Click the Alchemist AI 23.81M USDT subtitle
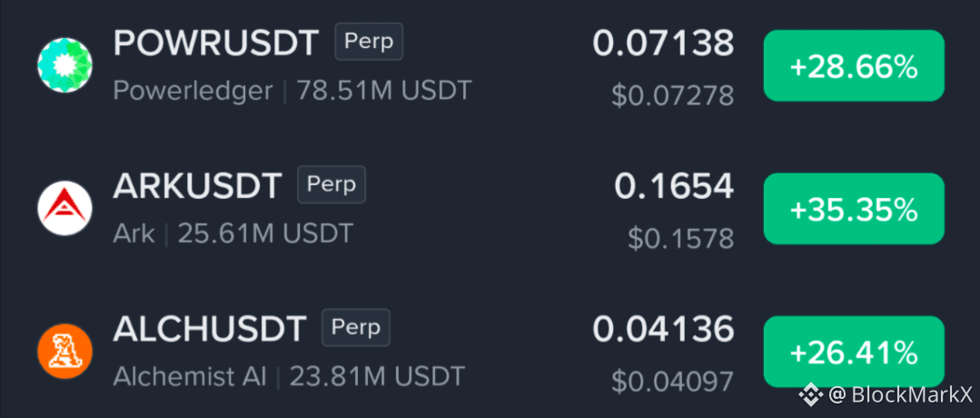Viewport: 980px width, 418px height. (289, 377)
